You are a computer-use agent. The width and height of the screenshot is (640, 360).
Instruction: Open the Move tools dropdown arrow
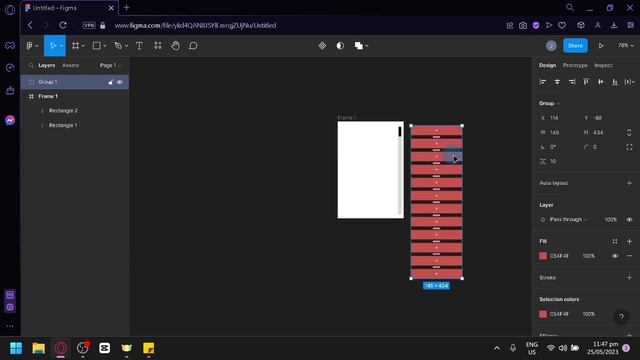coord(61,46)
